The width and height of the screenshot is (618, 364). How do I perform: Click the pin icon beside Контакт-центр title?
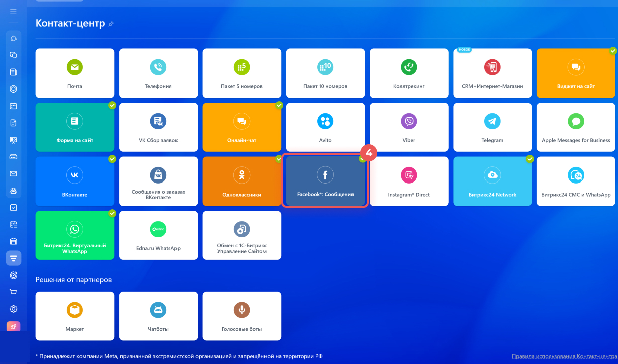[x=111, y=24]
